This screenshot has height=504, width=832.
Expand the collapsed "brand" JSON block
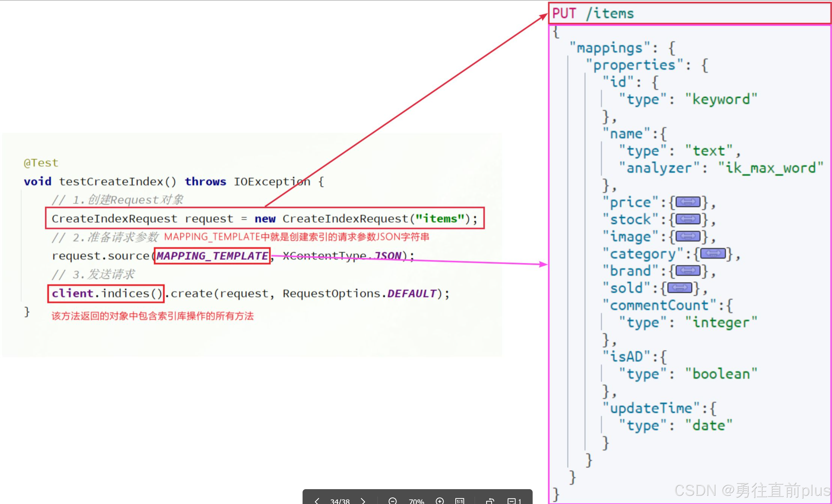click(688, 271)
